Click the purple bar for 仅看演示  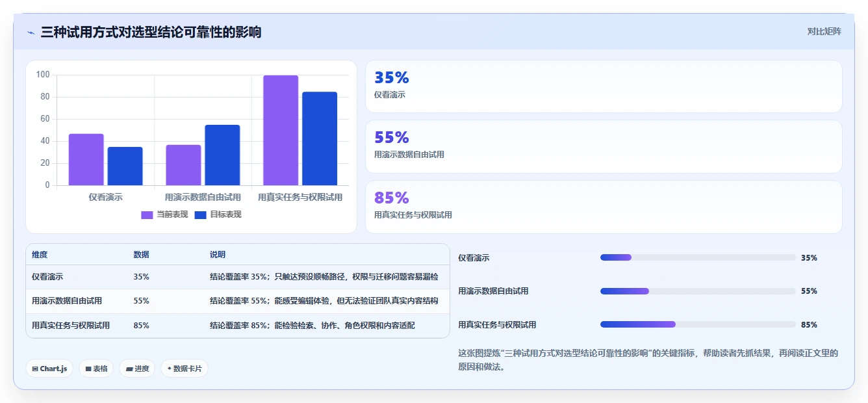pos(86,159)
